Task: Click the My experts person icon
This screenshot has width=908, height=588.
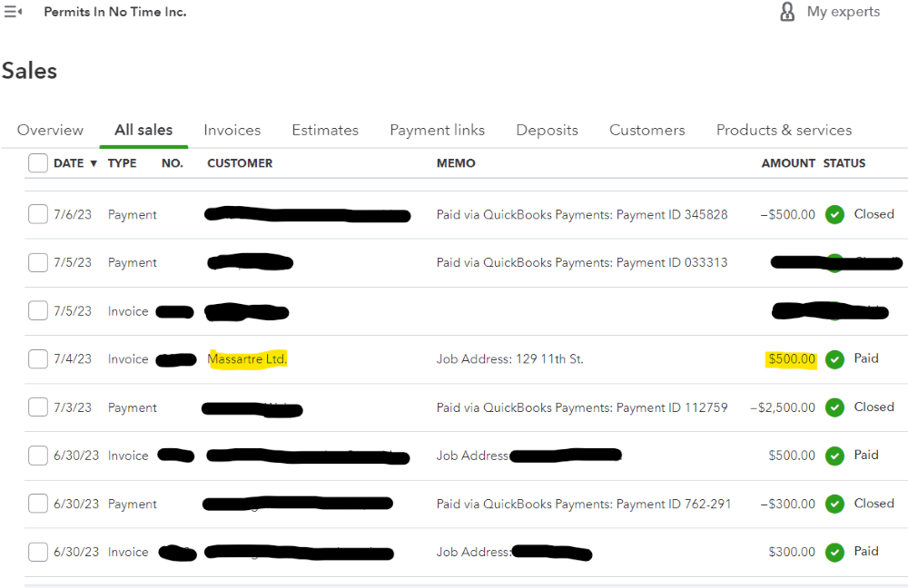Action: pos(786,12)
